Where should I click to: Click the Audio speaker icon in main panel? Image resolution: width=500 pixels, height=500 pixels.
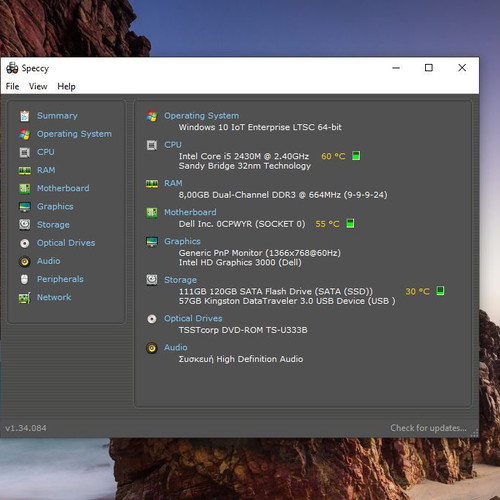(x=152, y=348)
